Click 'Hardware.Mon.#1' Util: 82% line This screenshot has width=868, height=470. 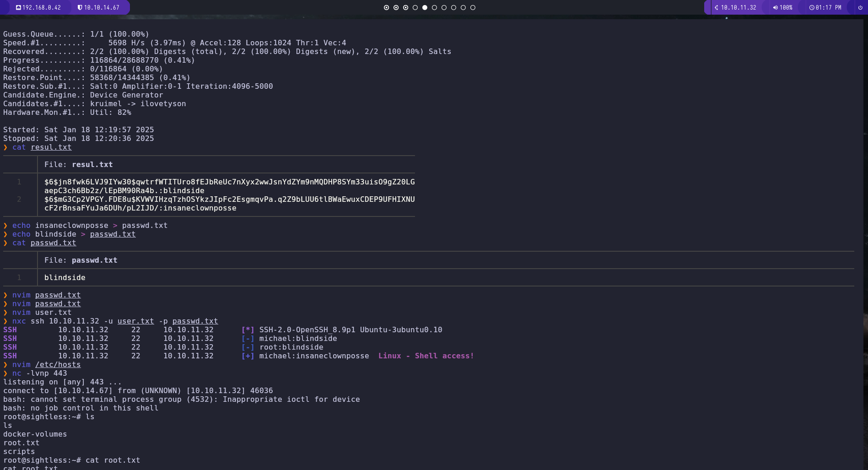(x=67, y=113)
